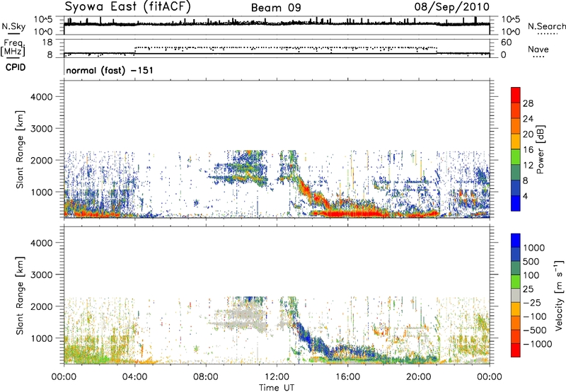Image resolution: width=566 pixels, height=392 pixels.
Task: Click the red bottom segment of the Velocity color bar
Action: point(516,350)
